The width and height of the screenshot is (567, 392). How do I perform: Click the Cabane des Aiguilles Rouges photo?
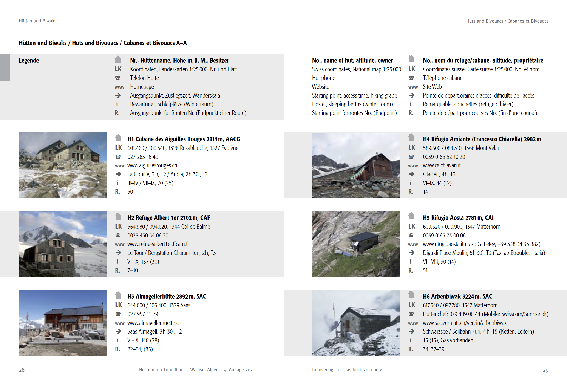pos(62,164)
